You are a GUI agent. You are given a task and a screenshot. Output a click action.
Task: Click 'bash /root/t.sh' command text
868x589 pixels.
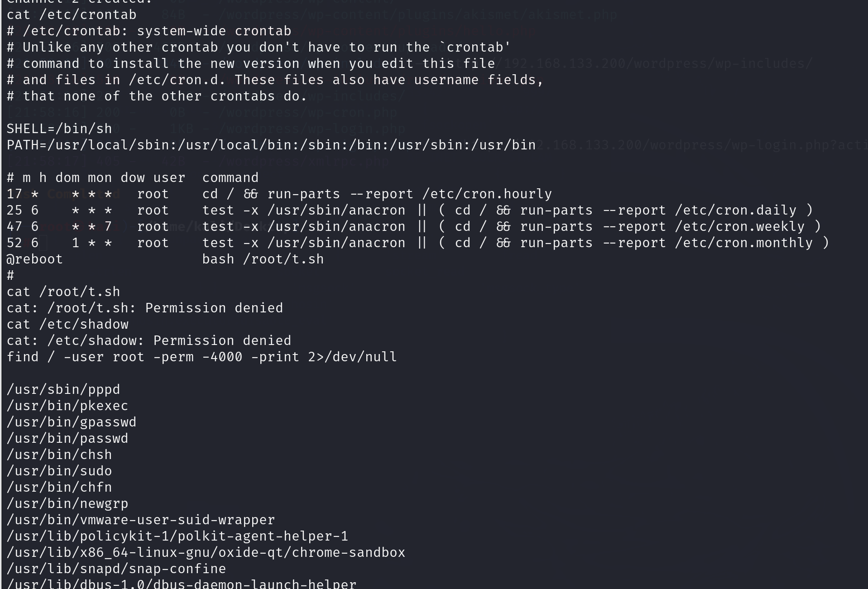tap(263, 259)
